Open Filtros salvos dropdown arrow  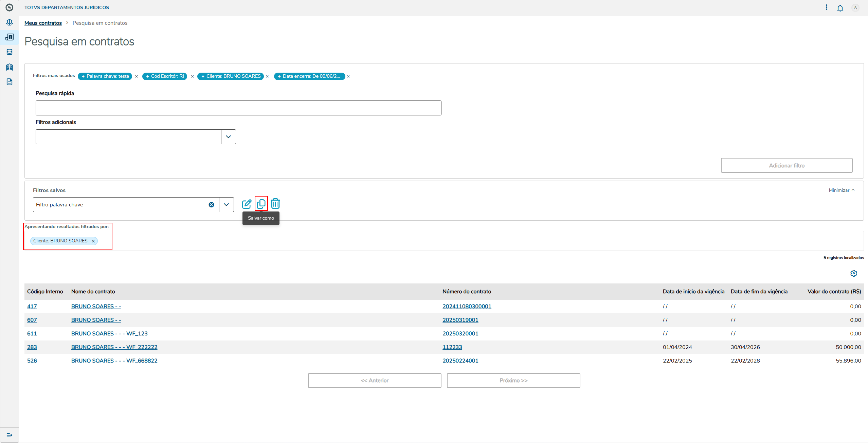point(227,205)
